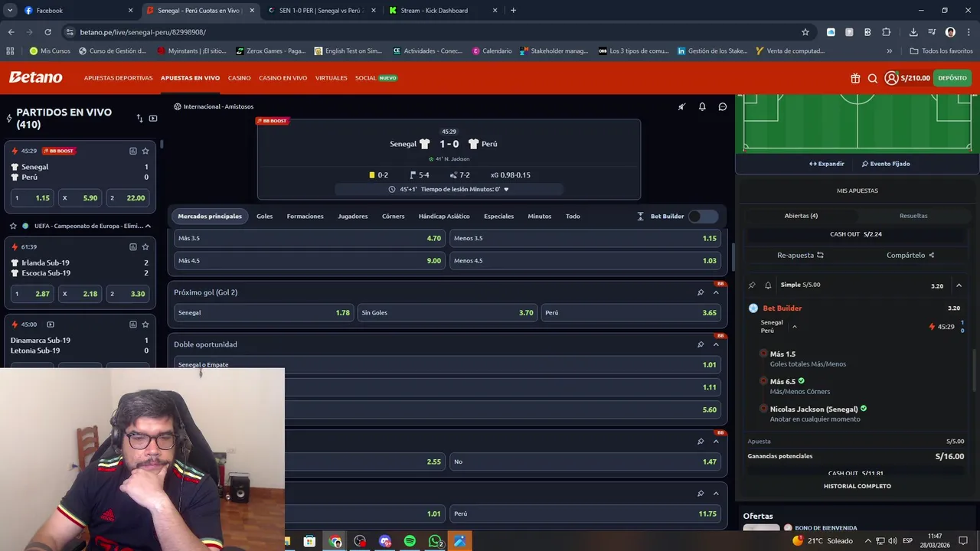
Task: Select Senegal next goal odds 1.78
Action: 263,313
